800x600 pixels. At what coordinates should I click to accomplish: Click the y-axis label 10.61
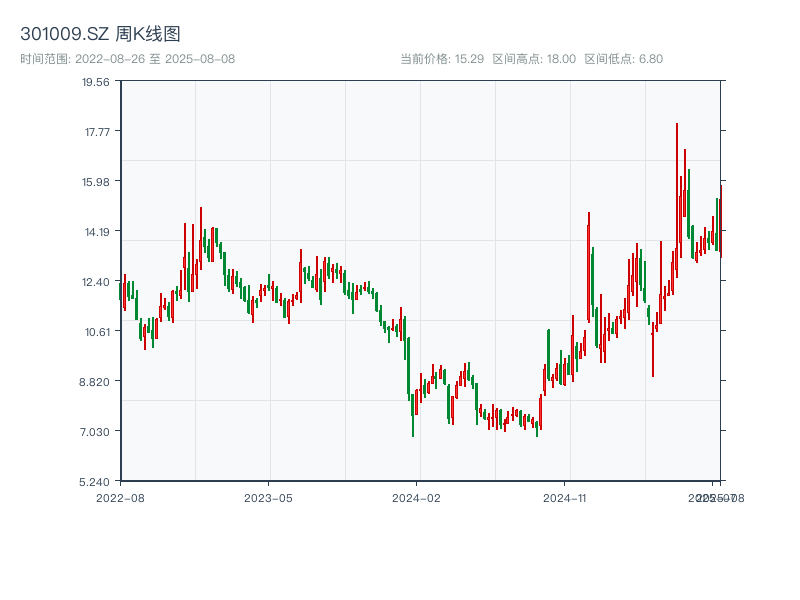coord(97,332)
